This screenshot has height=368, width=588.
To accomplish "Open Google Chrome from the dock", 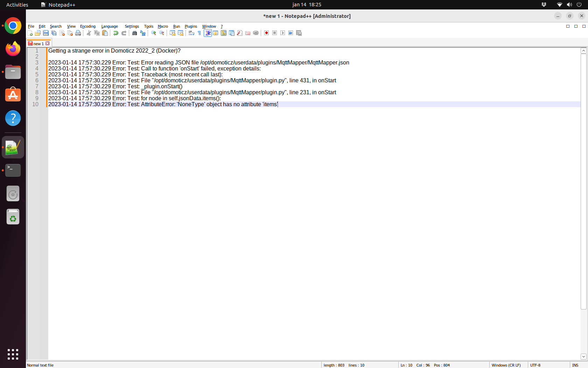I will (x=13, y=26).
